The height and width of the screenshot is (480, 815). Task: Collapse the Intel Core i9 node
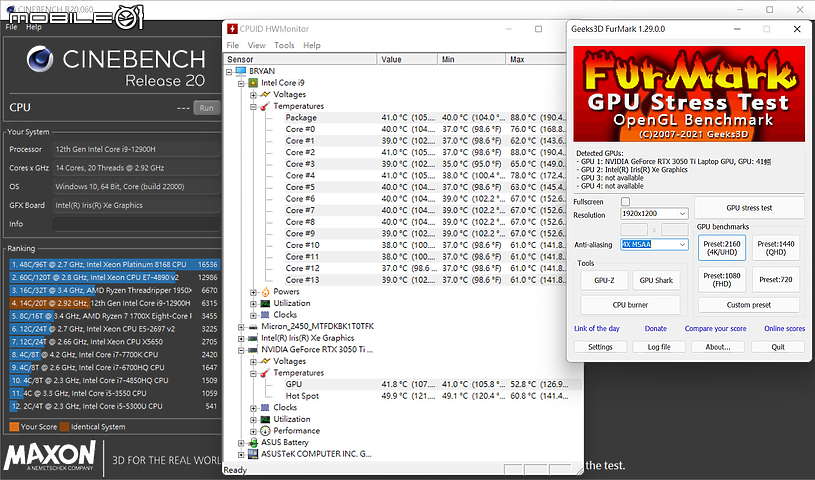point(241,83)
